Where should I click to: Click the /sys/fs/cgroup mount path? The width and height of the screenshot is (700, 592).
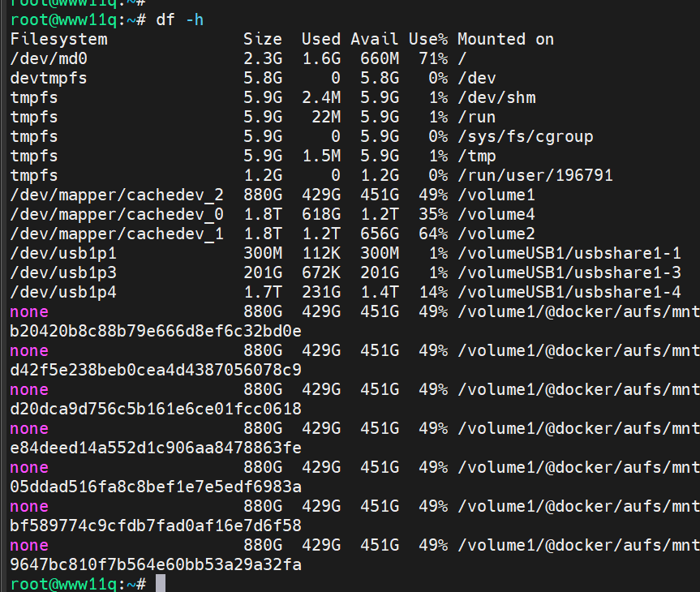[x=526, y=136]
